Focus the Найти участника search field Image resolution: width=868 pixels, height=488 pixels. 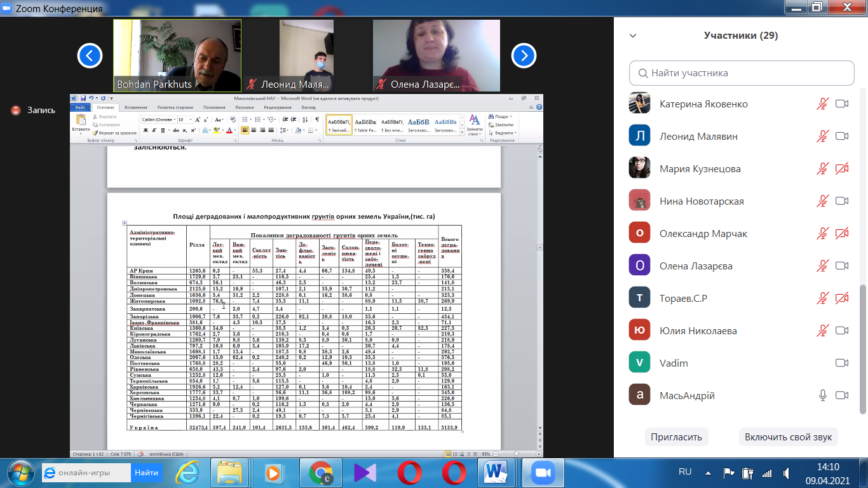[742, 73]
